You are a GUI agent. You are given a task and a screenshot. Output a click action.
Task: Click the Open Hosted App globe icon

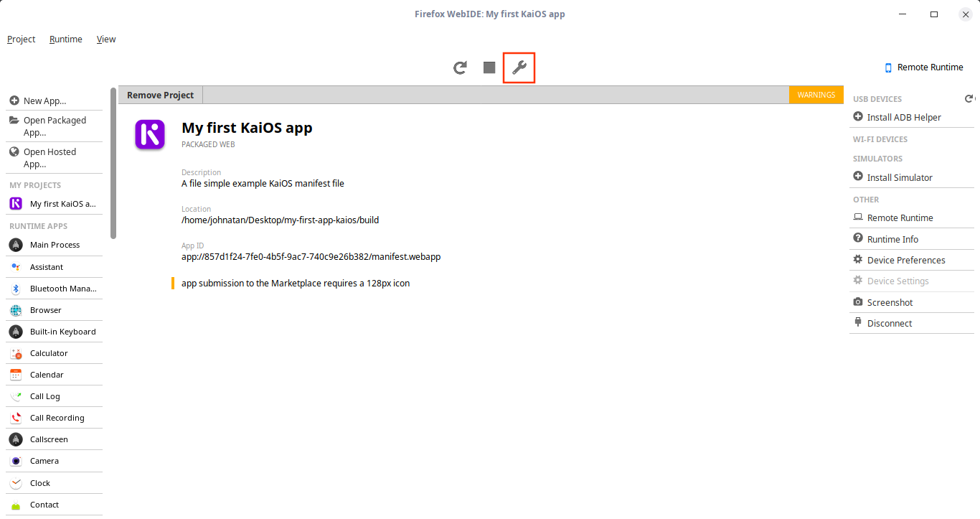click(x=14, y=151)
